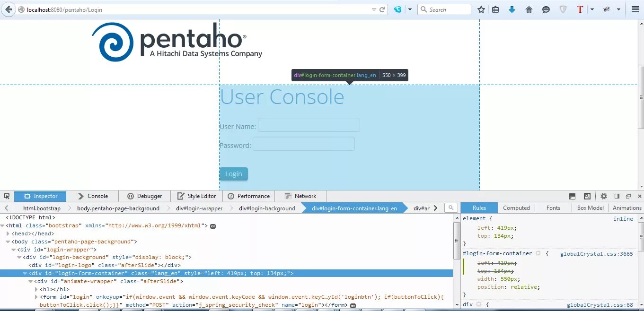Click into the browser Search box

click(444, 9)
